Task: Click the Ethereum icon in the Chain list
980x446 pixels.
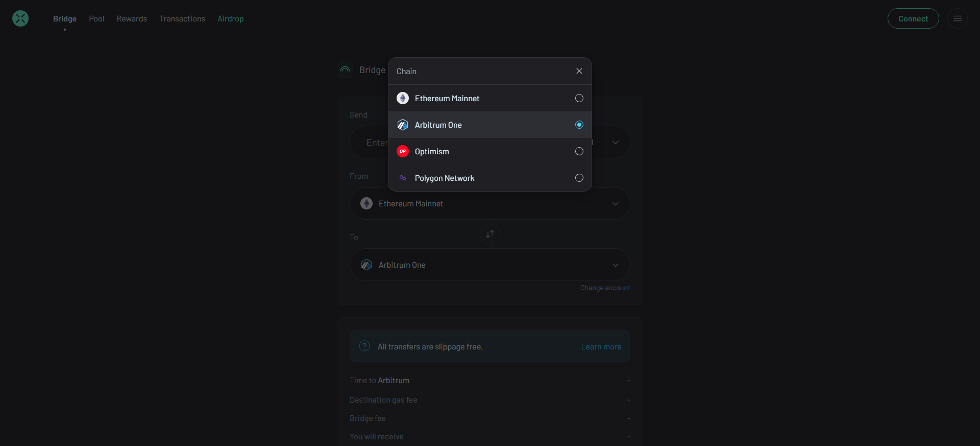Action: pyautogui.click(x=403, y=98)
